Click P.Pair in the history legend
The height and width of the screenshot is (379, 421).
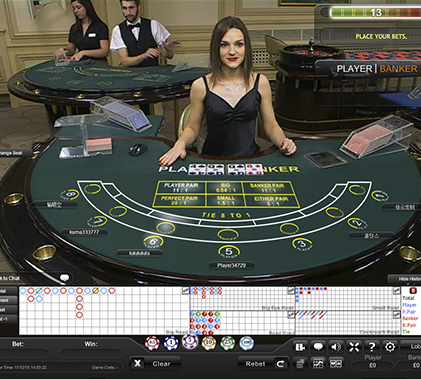click(409, 312)
